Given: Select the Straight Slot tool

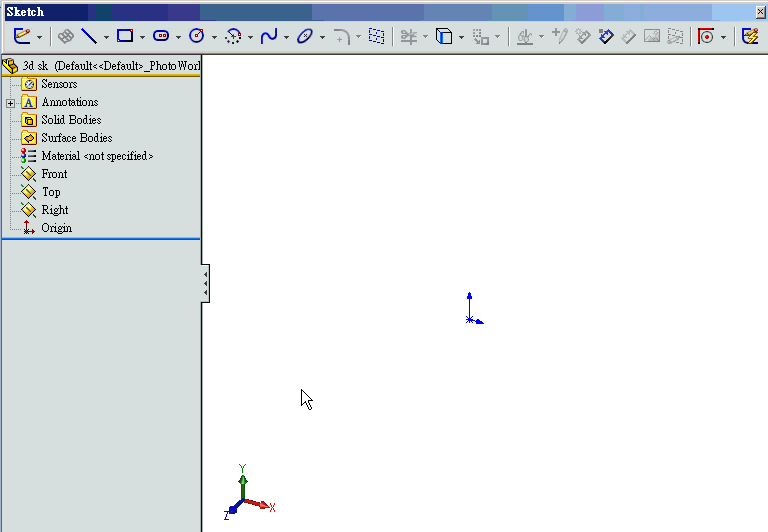Looking at the screenshot, I should click(161, 36).
